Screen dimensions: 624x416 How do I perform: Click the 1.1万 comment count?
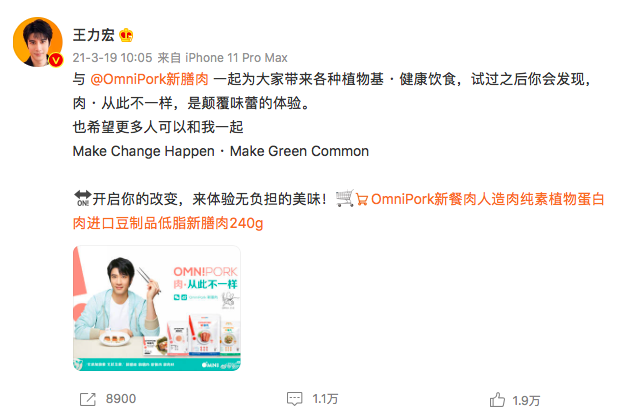coord(325,398)
